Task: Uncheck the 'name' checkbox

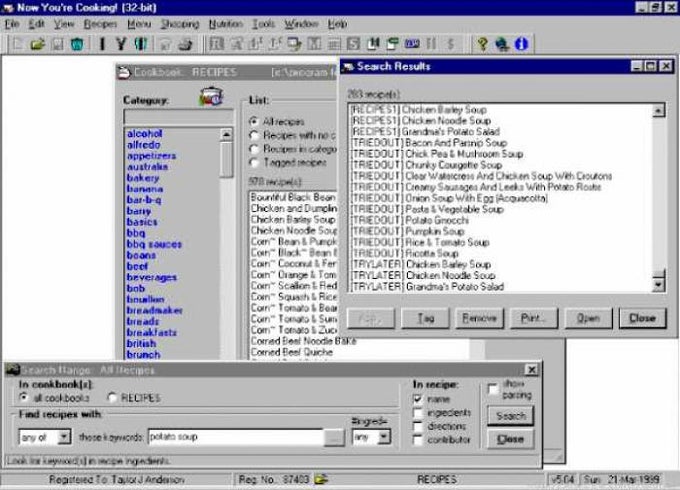Action: [x=418, y=399]
